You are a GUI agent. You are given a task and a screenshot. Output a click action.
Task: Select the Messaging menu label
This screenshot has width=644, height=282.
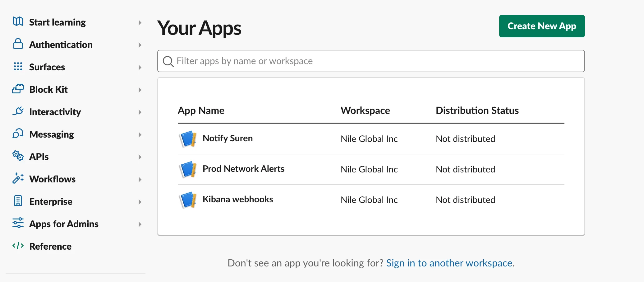point(52,134)
